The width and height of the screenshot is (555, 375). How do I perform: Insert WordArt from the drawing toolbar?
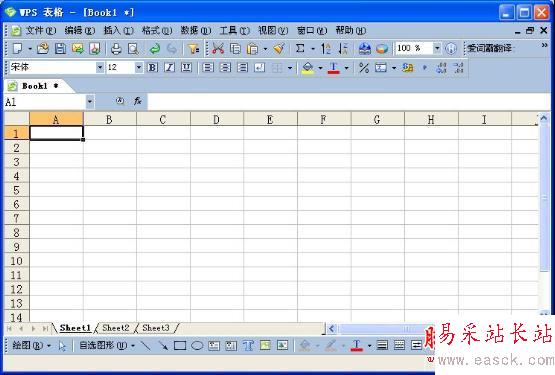[x=248, y=345]
